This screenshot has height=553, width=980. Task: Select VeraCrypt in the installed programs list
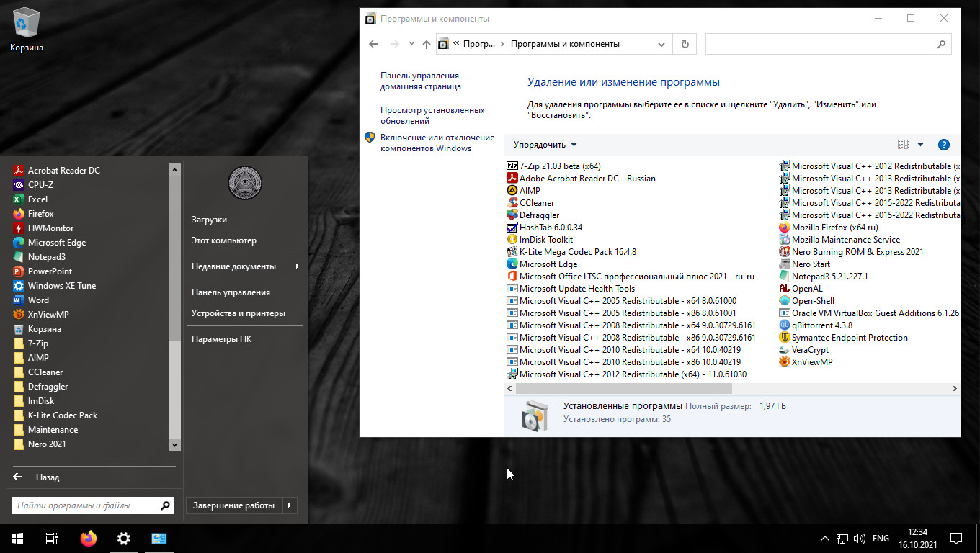[804, 350]
